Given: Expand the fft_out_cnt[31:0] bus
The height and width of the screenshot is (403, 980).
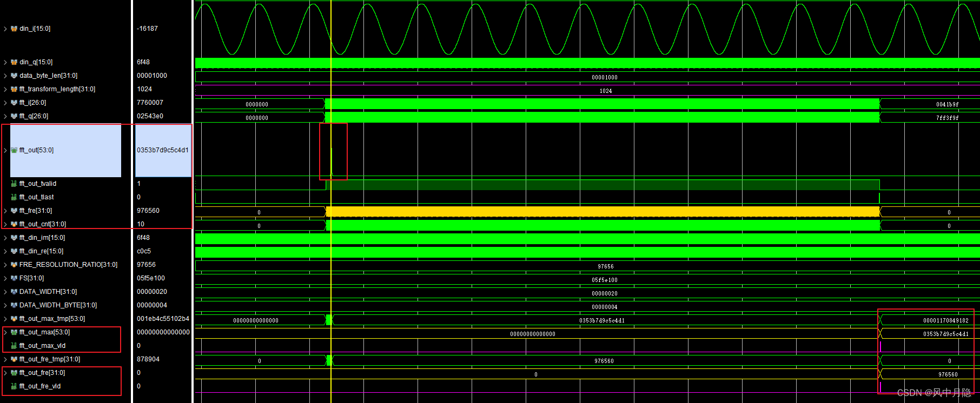Looking at the screenshot, I should (x=5, y=224).
